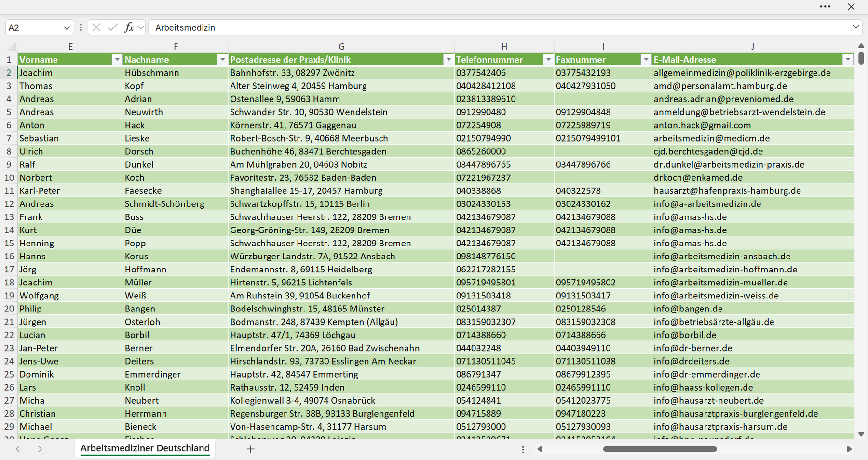
Task: Open the Nachname column filter dropdown
Action: [222, 59]
